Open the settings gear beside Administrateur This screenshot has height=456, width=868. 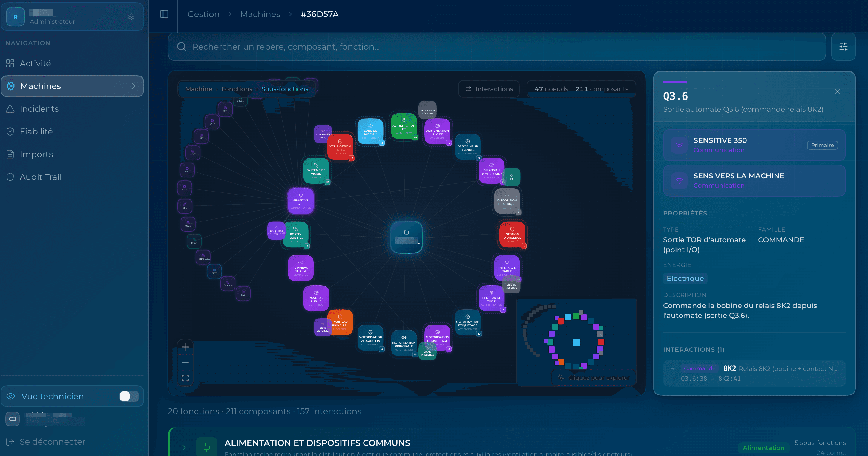[131, 16]
